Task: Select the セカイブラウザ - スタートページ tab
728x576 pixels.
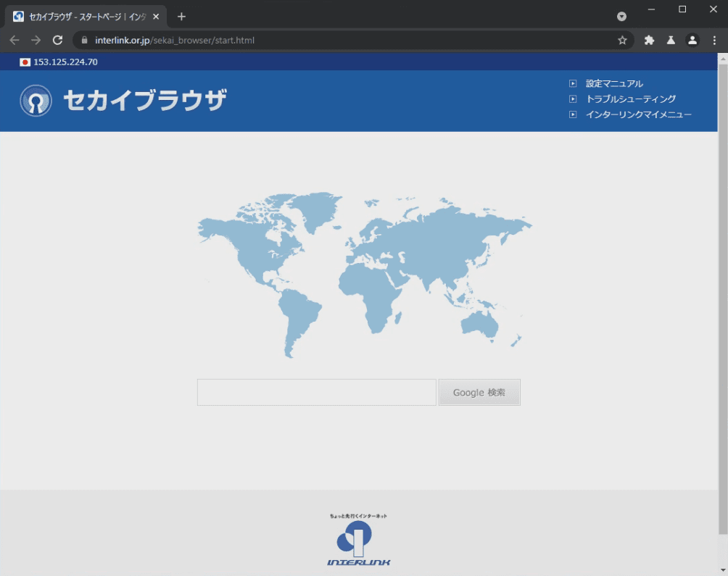Action: (x=86, y=17)
